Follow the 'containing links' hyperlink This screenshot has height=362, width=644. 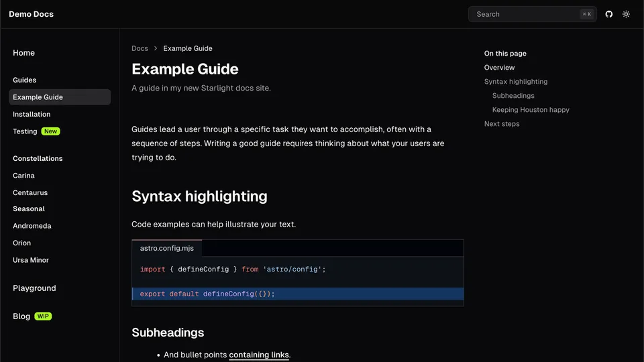click(x=259, y=355)
